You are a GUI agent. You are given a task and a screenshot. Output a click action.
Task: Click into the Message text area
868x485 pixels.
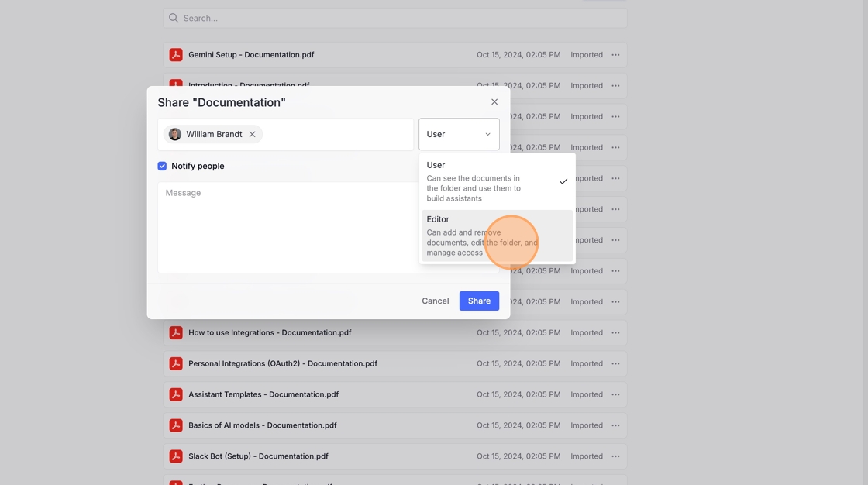[288, 227]
